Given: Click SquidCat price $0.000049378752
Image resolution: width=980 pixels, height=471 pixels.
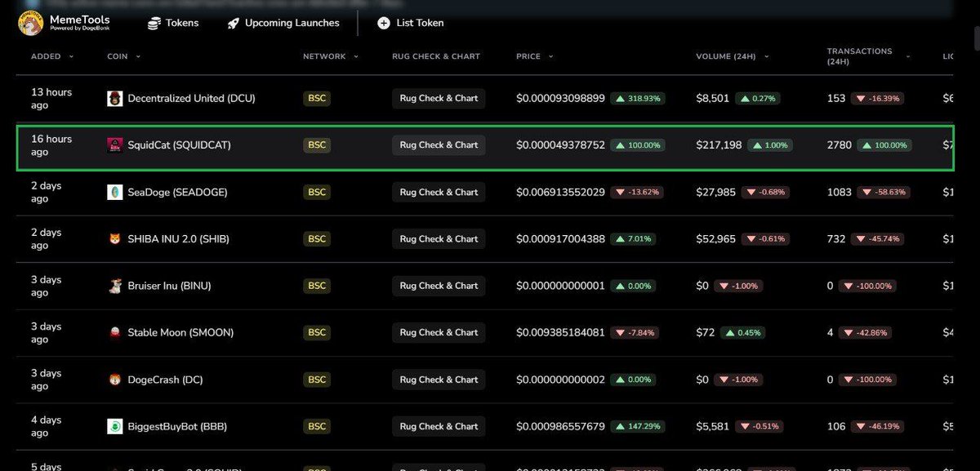Looking at the screenshot, I should coord(561,145).
